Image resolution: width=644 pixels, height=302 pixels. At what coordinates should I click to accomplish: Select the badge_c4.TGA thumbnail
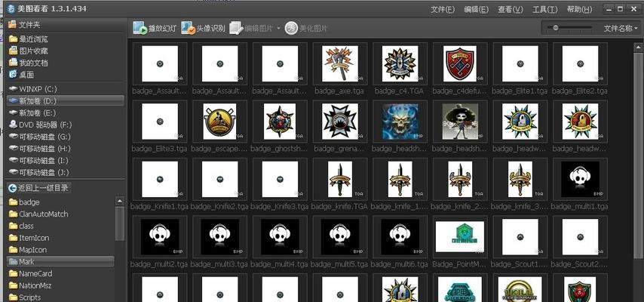point(400,63)
